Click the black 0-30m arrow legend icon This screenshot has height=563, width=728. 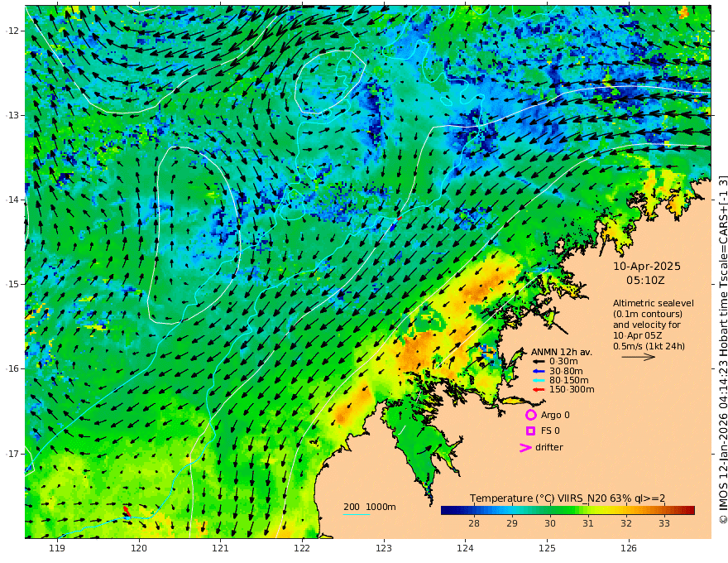(538, 362)
